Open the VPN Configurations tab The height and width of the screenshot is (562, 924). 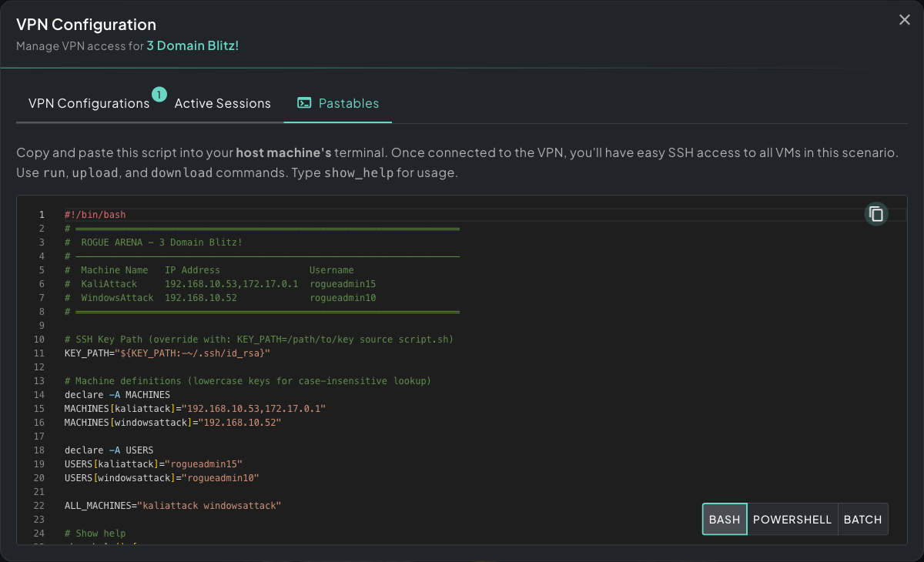click(89, 103)
